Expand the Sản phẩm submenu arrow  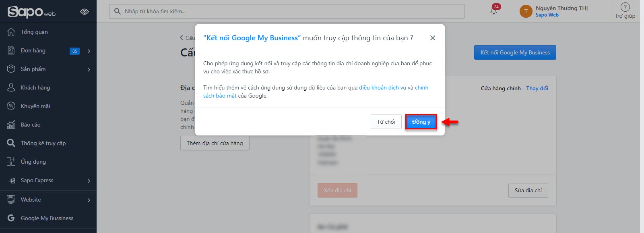[89, 70]
